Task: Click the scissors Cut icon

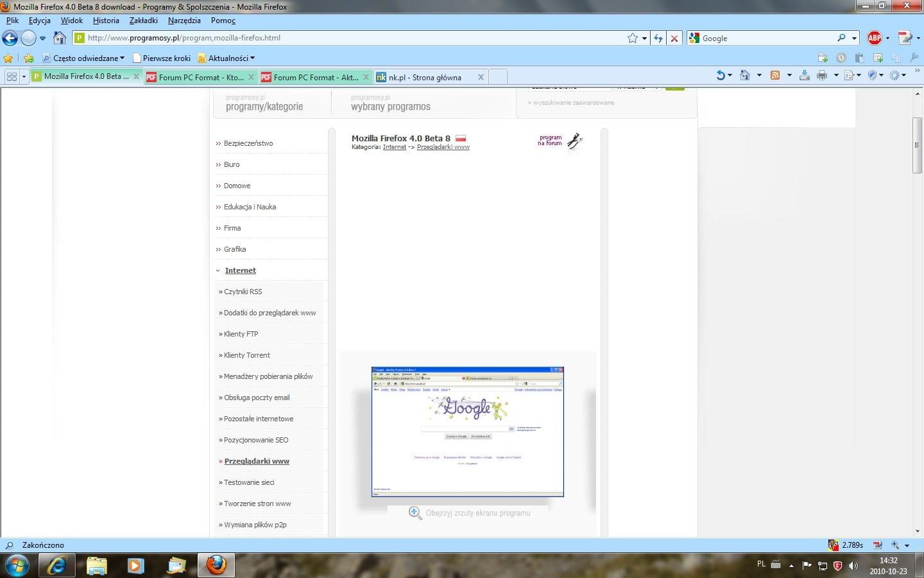Action: click(x=914, y=58)
